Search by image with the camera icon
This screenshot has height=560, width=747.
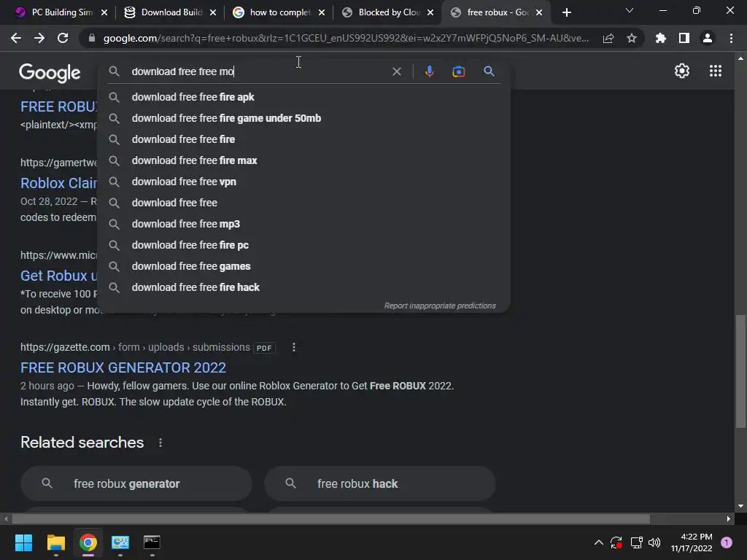tap(458, 71)
